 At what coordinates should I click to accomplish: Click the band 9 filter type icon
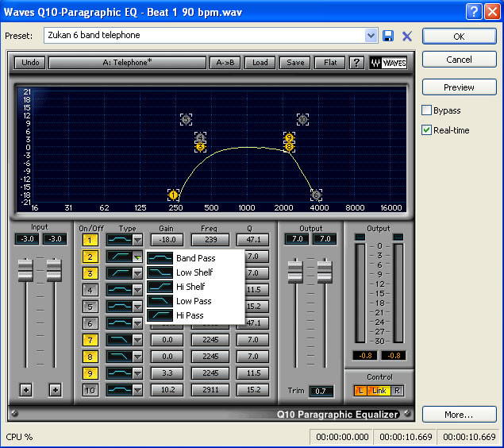click(x=120, y=373)
